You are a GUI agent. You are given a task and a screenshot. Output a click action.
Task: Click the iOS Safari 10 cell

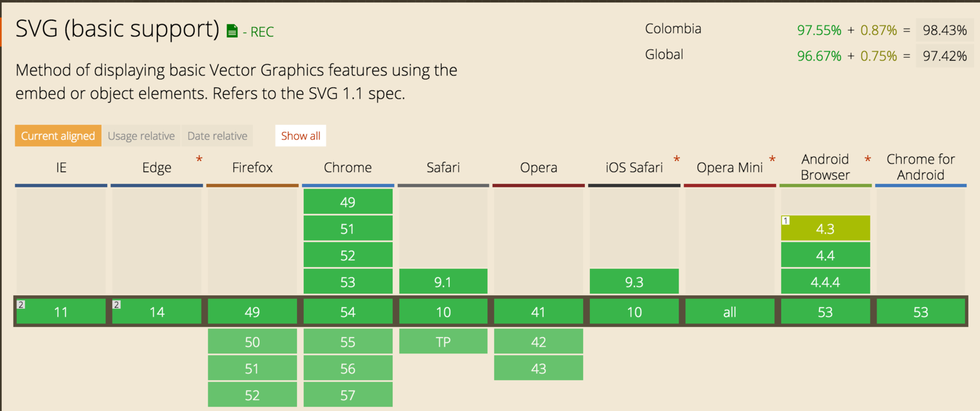pyautogui.click(x=634, y=312)
